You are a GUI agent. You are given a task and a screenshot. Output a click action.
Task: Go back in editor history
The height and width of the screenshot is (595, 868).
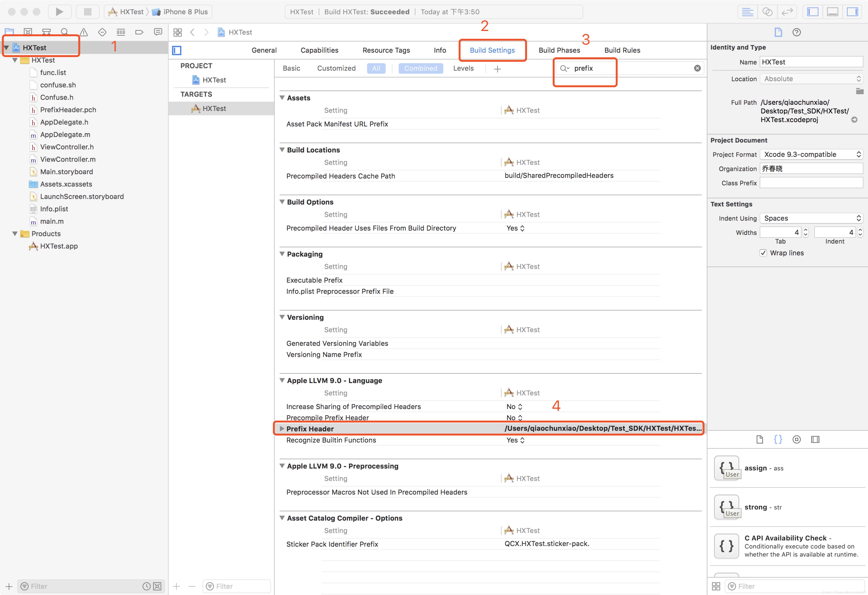tap(192, 33)
